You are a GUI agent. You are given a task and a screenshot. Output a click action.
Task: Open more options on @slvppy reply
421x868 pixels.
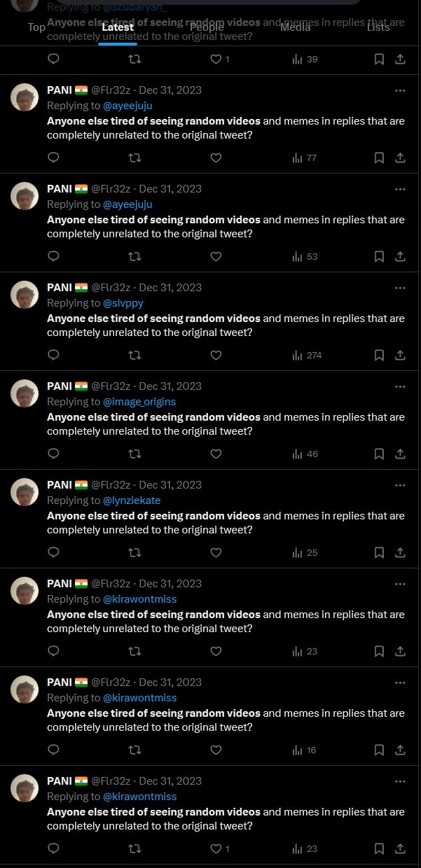click(400, 288)
